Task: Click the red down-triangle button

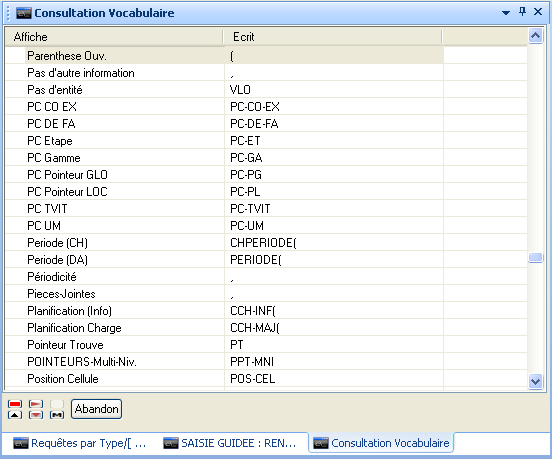Action: [x=36, y=415]
